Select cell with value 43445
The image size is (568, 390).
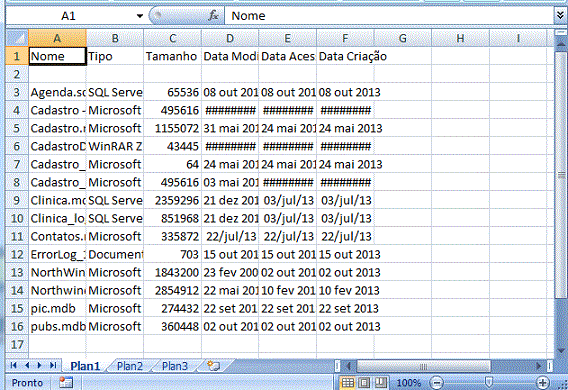172,146
